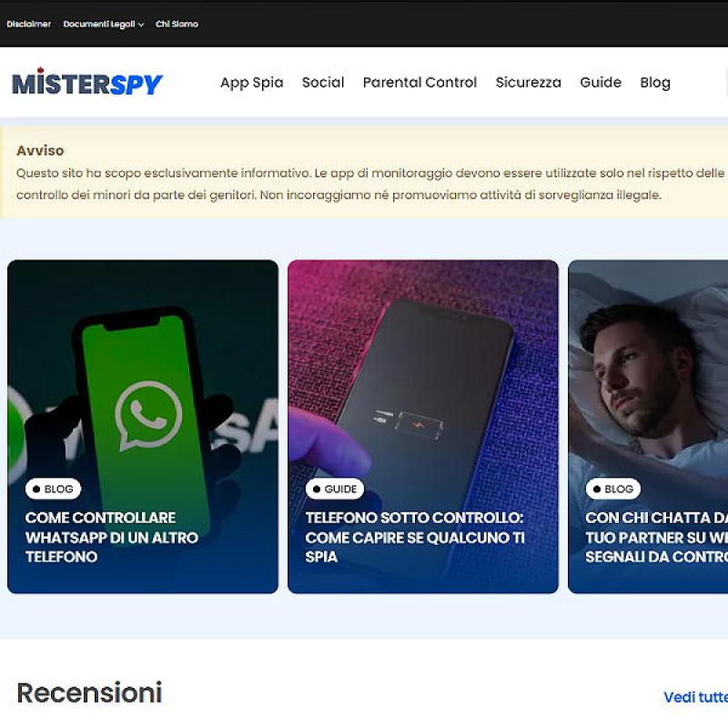728x728 pixels.
Task: Expand the Documenti Legali chevron
Action: point(141,25)
